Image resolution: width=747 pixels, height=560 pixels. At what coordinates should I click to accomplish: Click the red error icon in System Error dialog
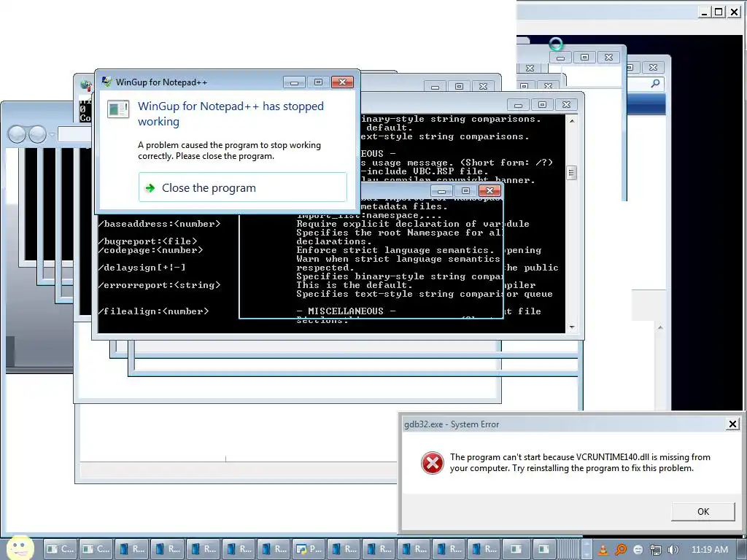(x=433, y=462)
